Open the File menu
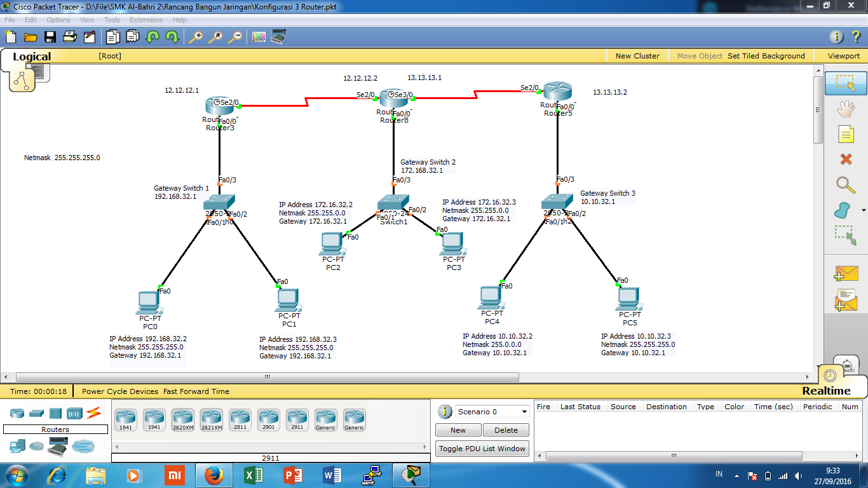 (x=10, y=20)
